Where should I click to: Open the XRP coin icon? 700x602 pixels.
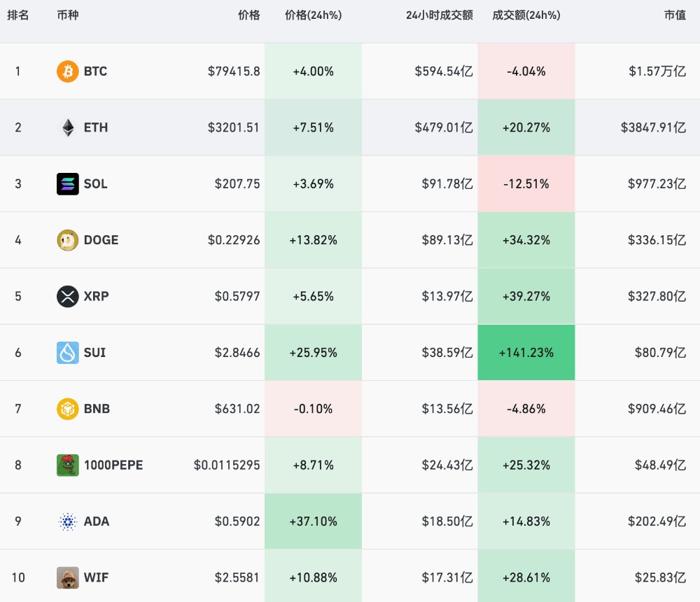coord(68,296)
